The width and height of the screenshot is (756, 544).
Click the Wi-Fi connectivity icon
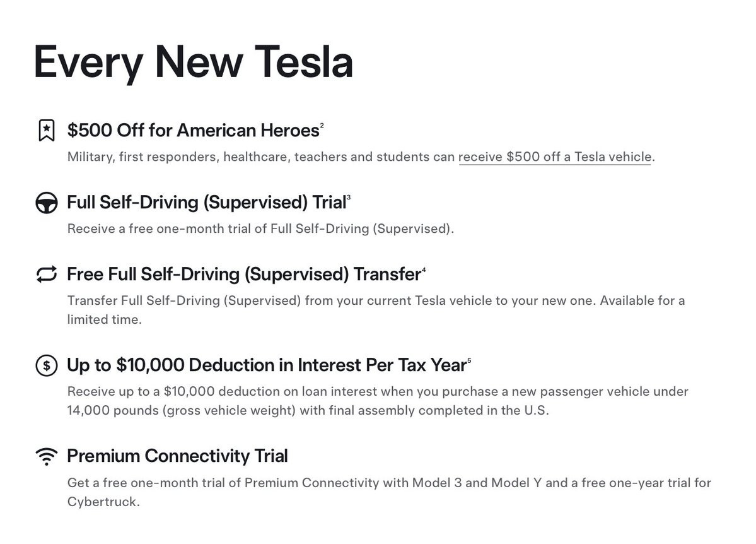tap(47, 456)
